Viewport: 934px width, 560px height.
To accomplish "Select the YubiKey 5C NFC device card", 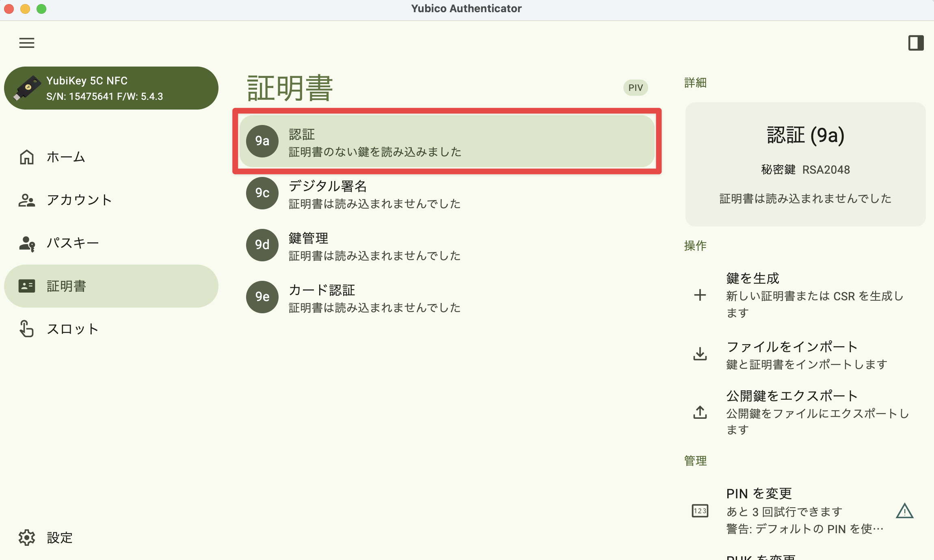I will (111, 88).
